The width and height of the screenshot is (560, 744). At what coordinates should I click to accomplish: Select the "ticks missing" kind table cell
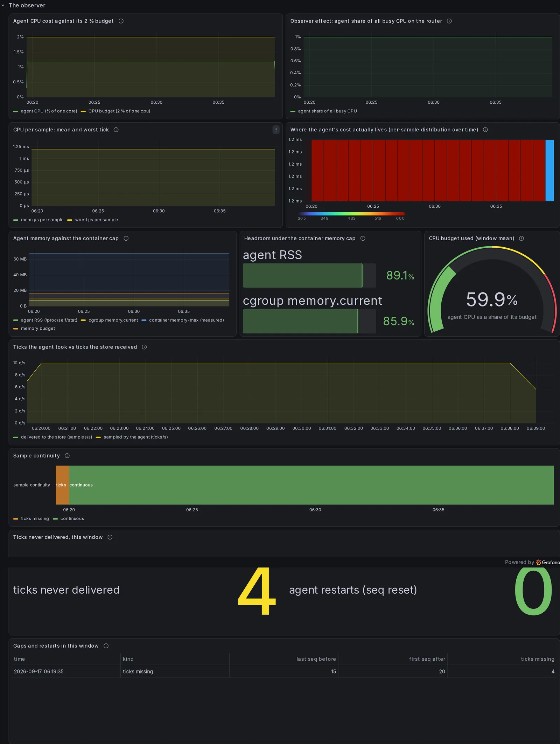tap(175, 671)
